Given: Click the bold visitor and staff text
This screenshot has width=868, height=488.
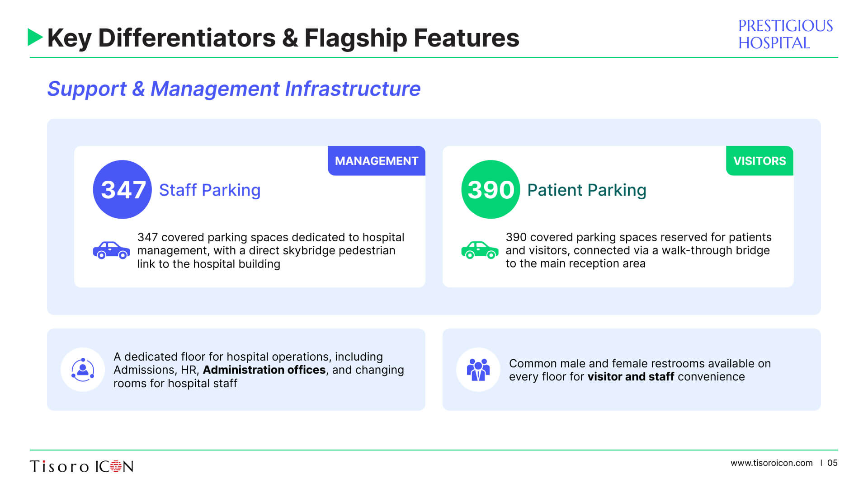Looking at the screenshot, I should click(631, 377).
